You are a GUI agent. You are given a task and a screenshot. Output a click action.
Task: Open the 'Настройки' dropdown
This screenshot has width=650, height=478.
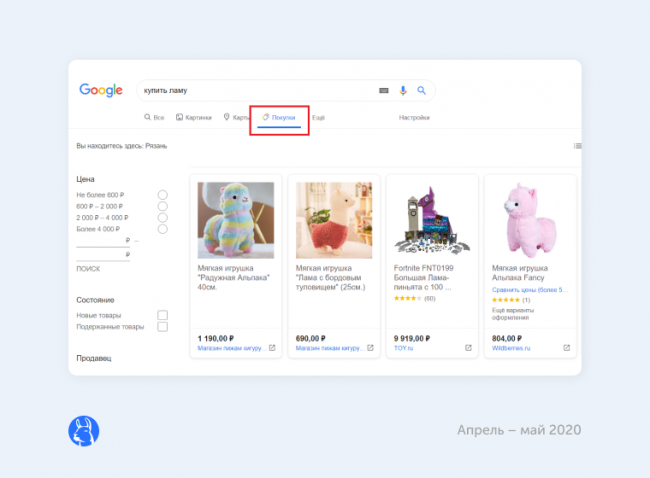[414, 117]
